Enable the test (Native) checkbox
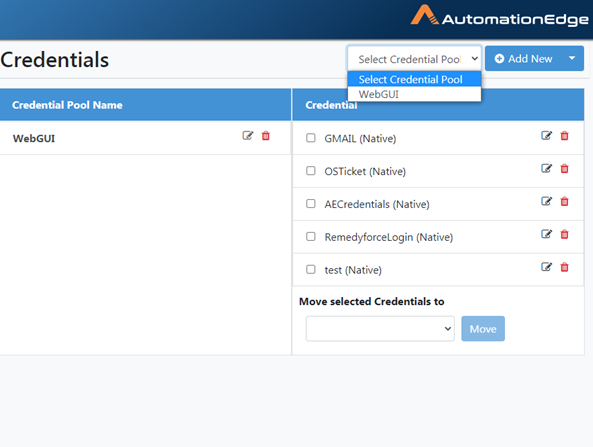 click(x=310, y=269)
